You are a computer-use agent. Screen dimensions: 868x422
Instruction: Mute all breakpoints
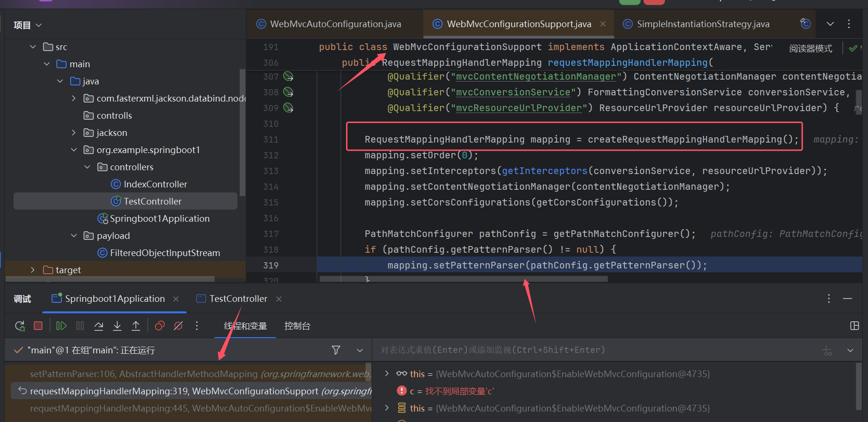(x=178, y=326)
